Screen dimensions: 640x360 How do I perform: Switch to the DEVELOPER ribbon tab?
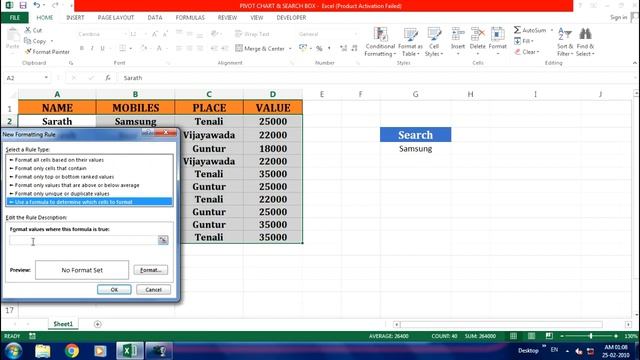[291, 18]
